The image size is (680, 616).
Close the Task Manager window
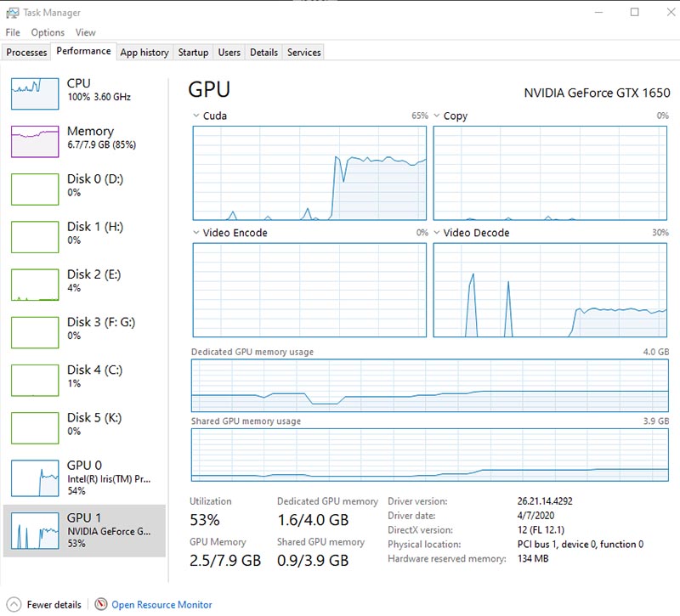tap(671, 12)
